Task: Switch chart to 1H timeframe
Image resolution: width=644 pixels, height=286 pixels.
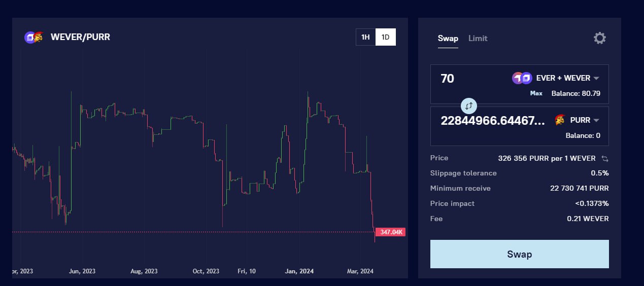Action: tap(365, 37)
